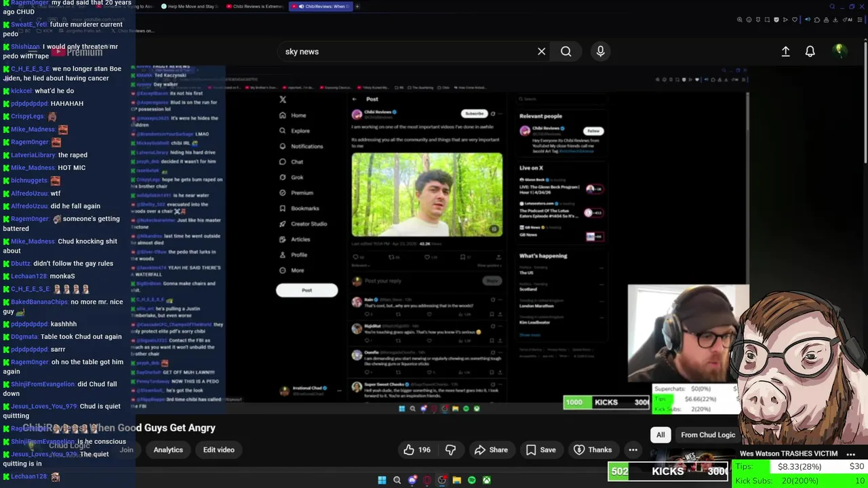Open Profile in X sidebar
Screen dimensions: 868x488
293,255
